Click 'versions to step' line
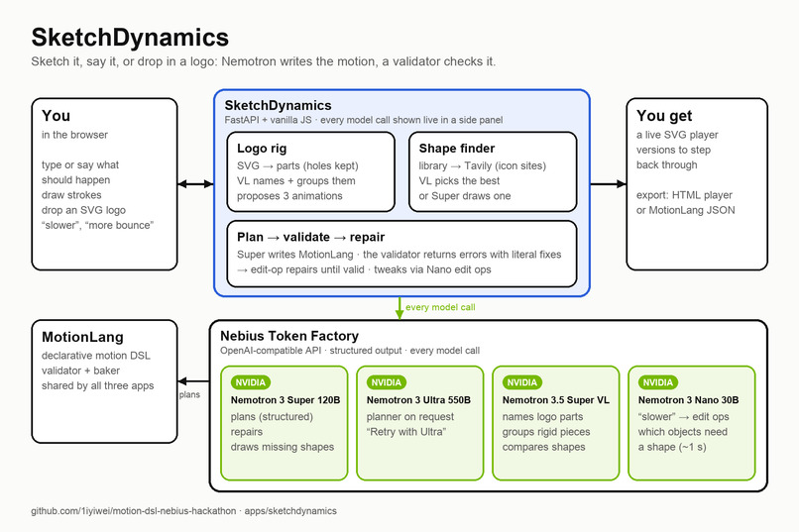Screen dimensions: 799x532 673,151
